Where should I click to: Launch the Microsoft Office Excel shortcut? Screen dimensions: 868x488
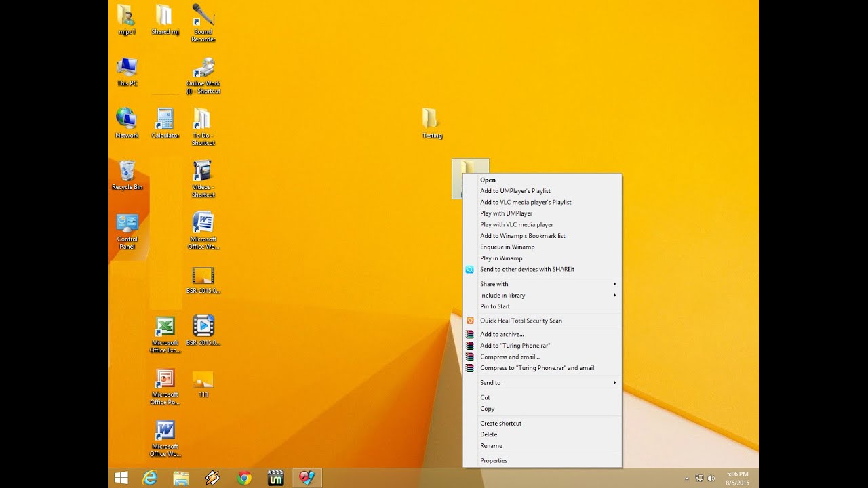165,335
